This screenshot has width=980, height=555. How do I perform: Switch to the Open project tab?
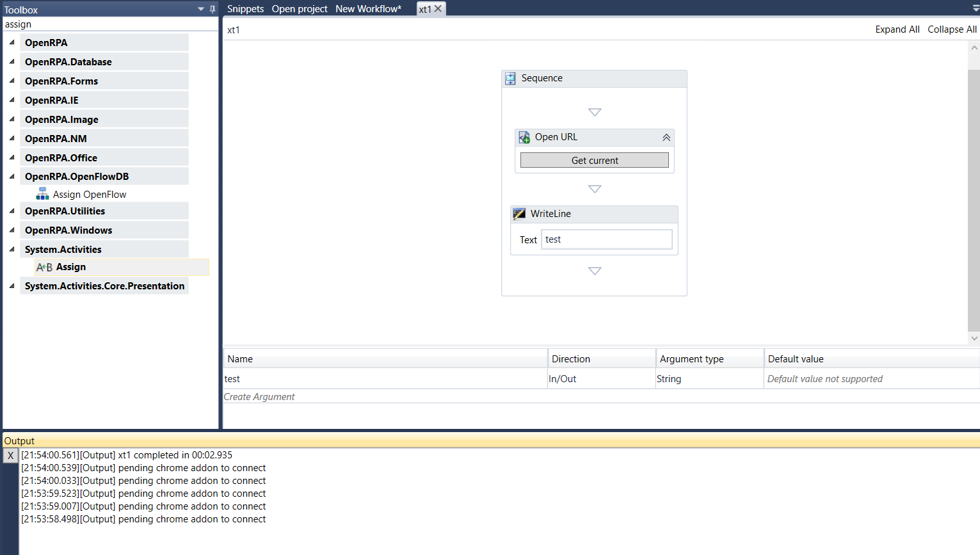pyautogui.click(x=300, y=9)
